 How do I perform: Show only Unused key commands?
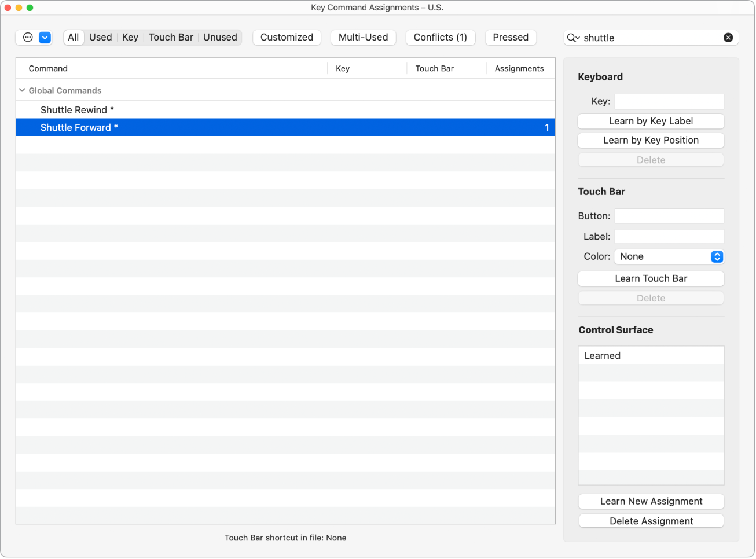pyautogui.click(x=220, y=37)
